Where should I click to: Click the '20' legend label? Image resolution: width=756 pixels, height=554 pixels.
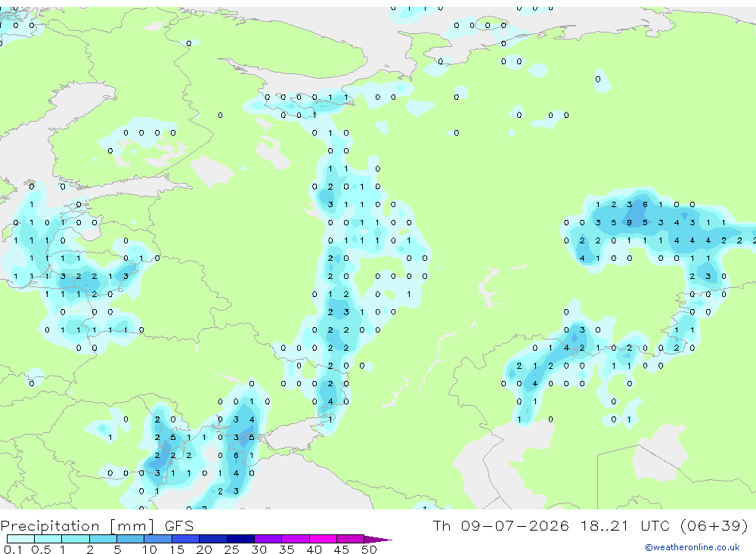point(204,549)
